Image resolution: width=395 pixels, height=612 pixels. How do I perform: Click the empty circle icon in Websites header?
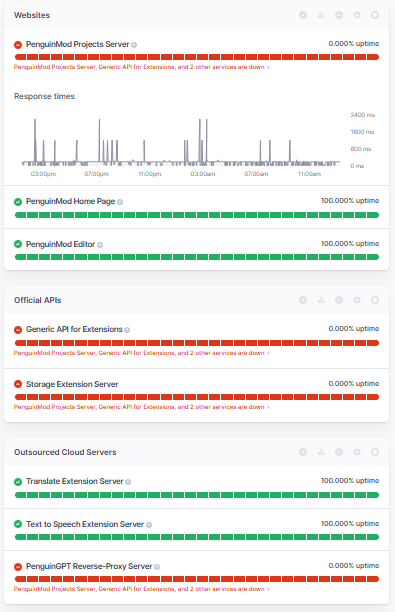pyautogui.click(x=375, y=15)
